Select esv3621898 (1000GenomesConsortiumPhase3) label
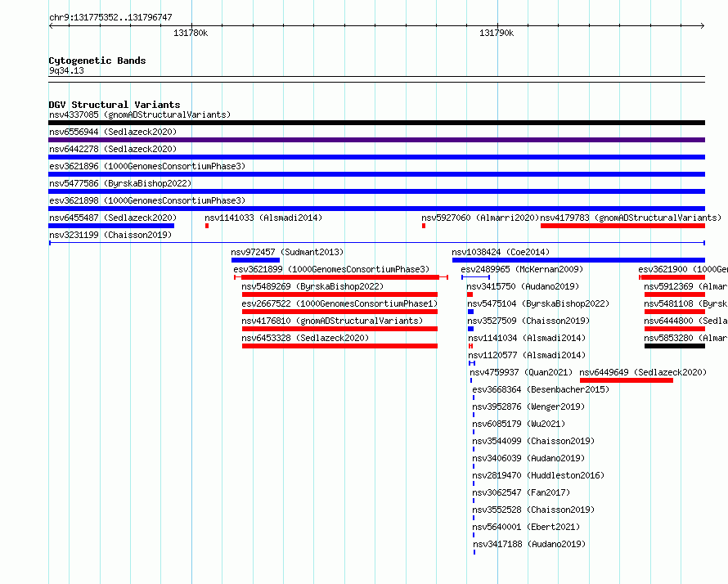The width and height of the screenshot is (728, 584). click(147, 200)
